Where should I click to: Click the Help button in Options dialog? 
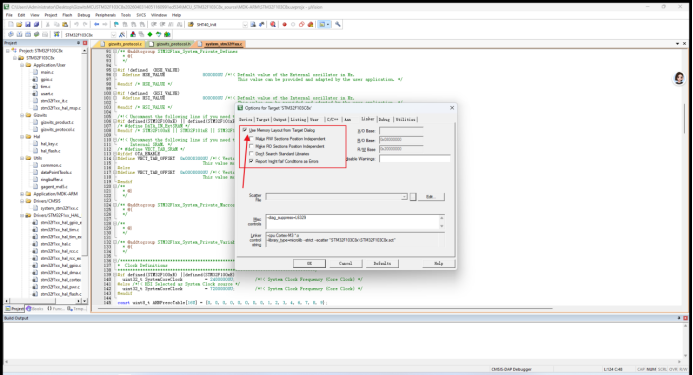click(438, 264)
